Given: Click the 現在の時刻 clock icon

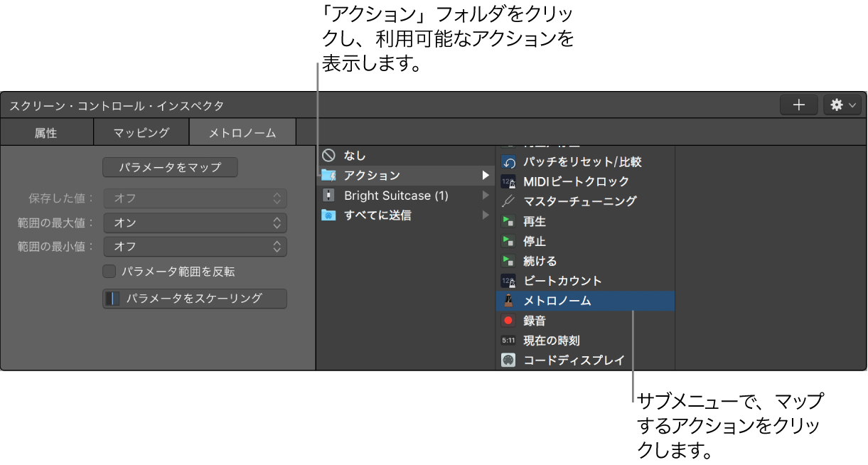Looking at the screenshot, I should tap(508, 340).
